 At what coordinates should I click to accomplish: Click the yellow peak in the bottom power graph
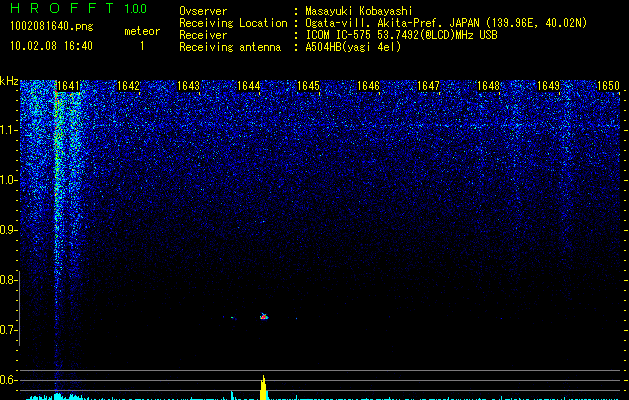click(x=263, y=388)
